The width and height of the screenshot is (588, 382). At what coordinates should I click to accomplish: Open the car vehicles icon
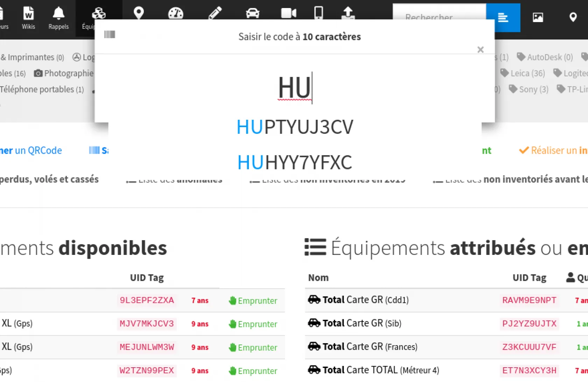252,13
